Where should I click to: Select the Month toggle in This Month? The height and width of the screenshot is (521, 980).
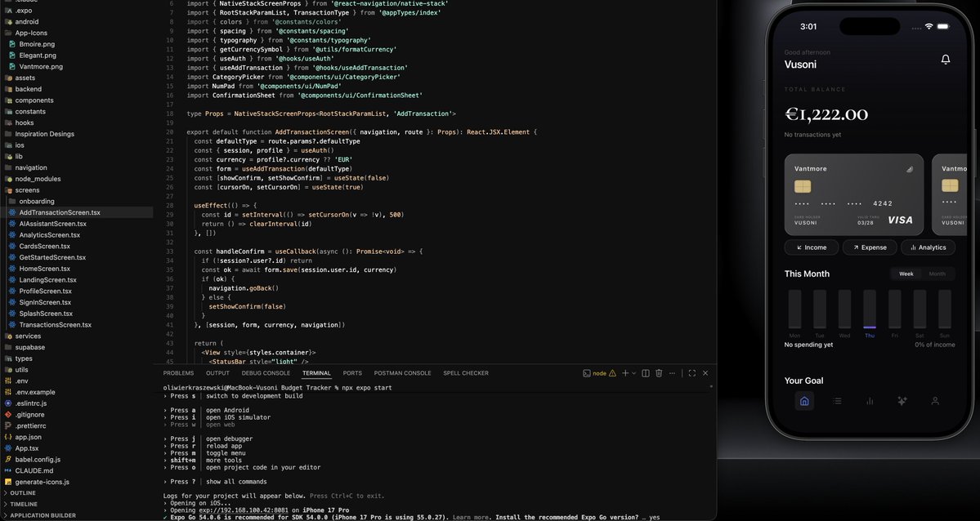[x=937, y=274]
